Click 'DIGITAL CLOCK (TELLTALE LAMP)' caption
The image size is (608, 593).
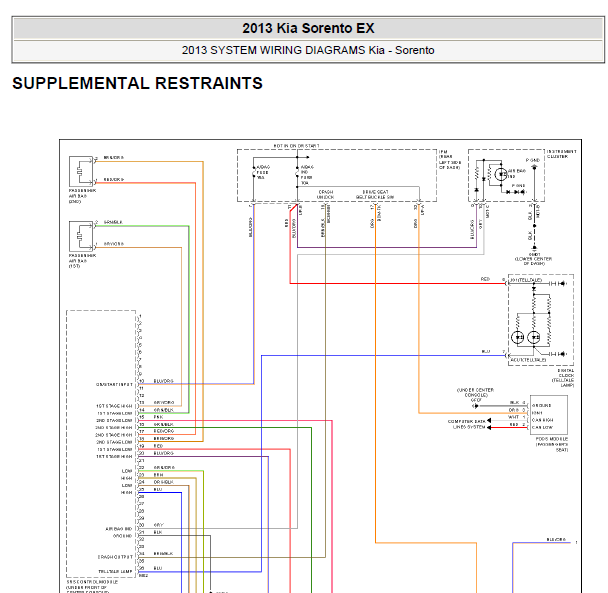pyautogui.click(x=563, y=378)
